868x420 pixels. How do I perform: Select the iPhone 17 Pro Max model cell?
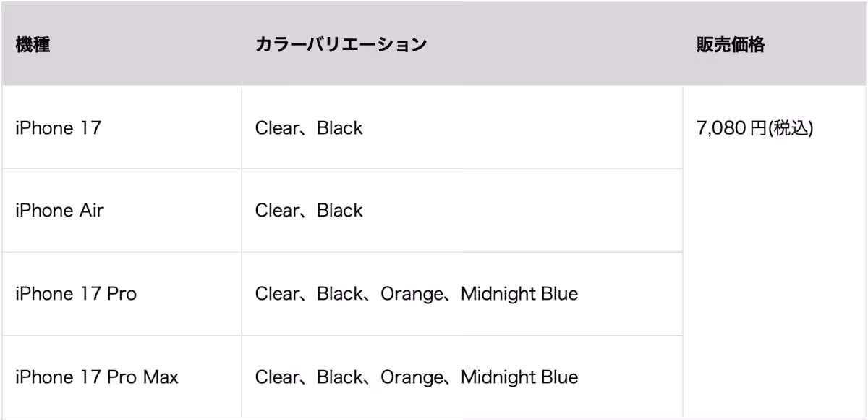(x=98, y=377)
